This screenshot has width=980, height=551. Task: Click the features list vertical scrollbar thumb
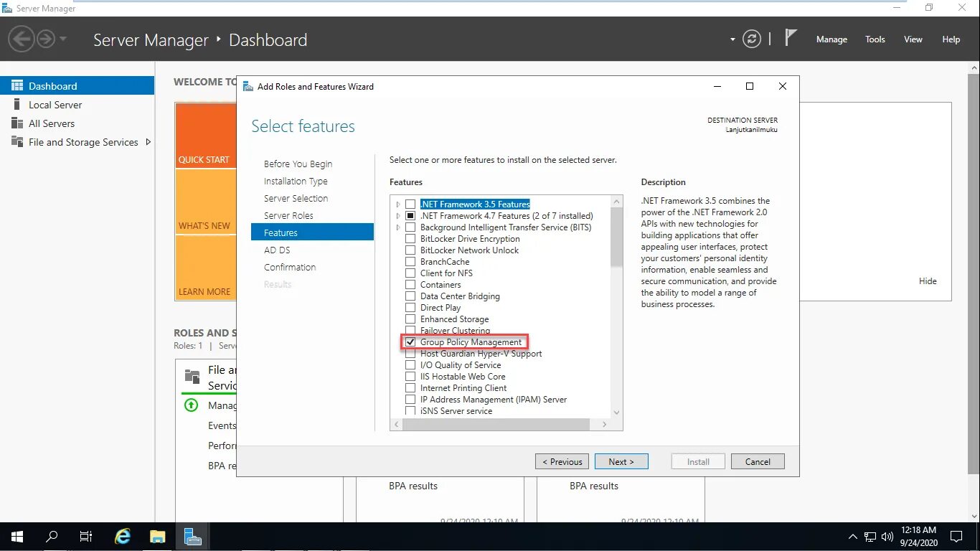[x=616, y=237]
